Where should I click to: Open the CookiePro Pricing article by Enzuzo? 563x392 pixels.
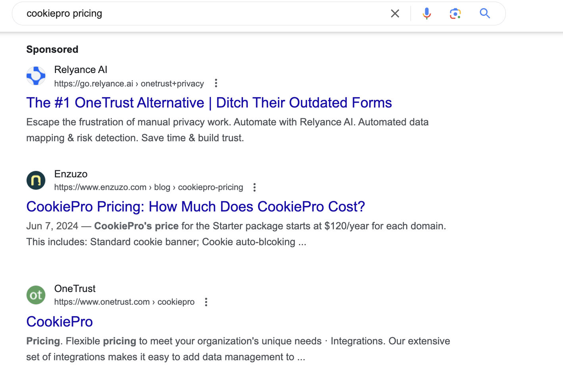point(195,206)
